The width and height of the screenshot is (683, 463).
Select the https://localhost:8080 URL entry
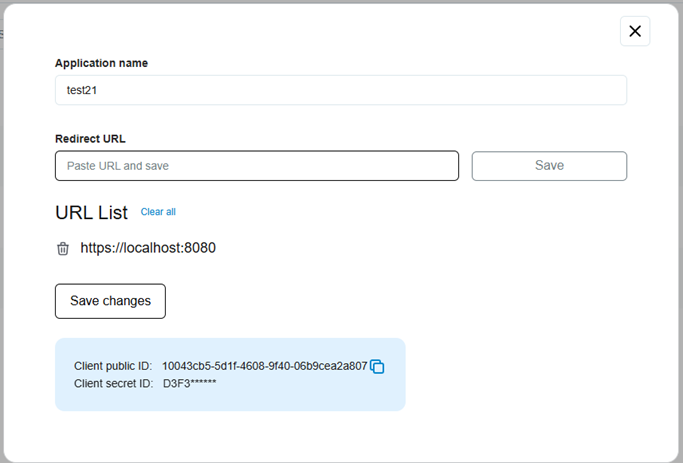pyautogui.click(x=148, y=248)
